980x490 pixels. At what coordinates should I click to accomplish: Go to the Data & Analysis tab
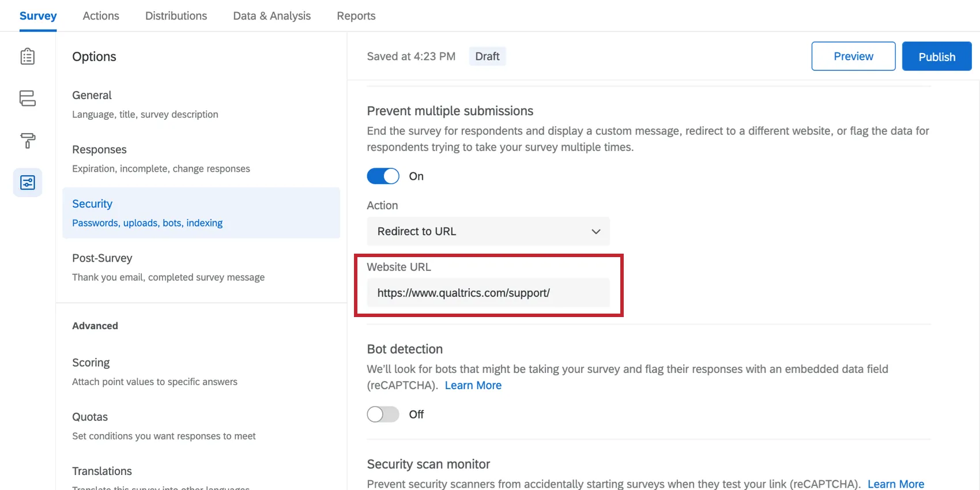click(x=272, y=16)
